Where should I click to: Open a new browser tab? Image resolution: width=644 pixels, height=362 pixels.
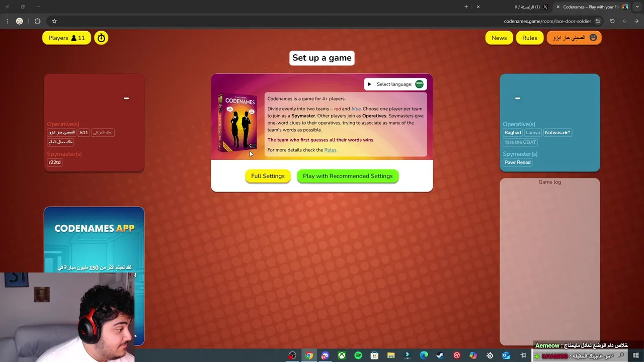pyautogui.click(x=466, y=7)
